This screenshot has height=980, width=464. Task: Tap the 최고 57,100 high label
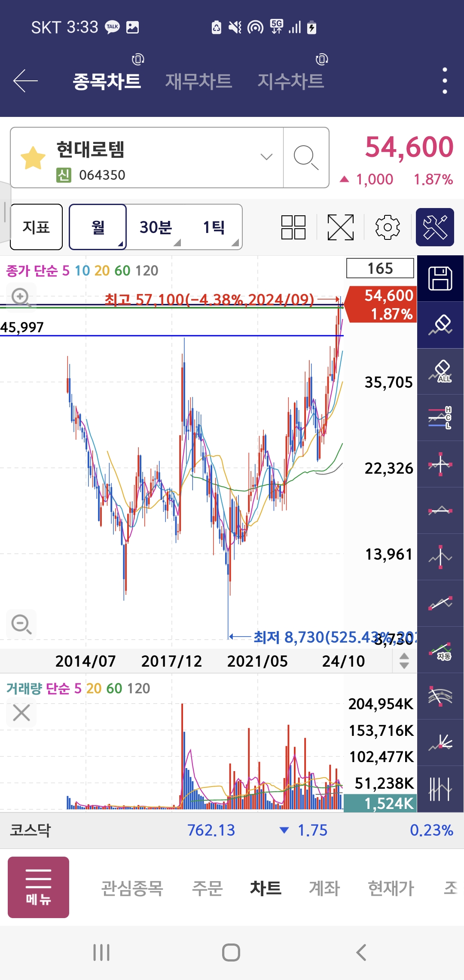[209, 299]
